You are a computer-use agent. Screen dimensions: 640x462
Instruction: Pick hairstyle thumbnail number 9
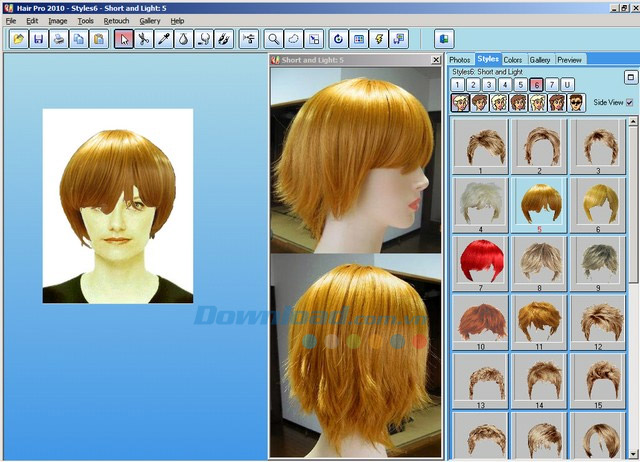click(598, 264)
